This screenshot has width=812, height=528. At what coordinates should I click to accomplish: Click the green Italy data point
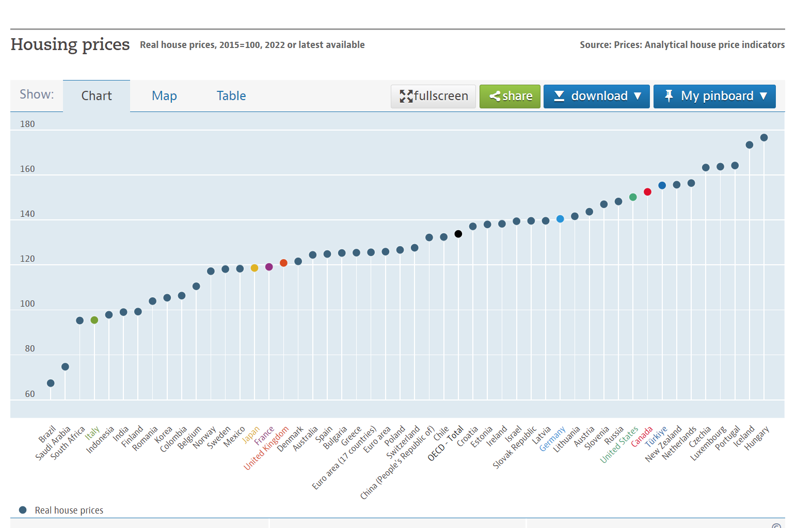coord(94,320)
